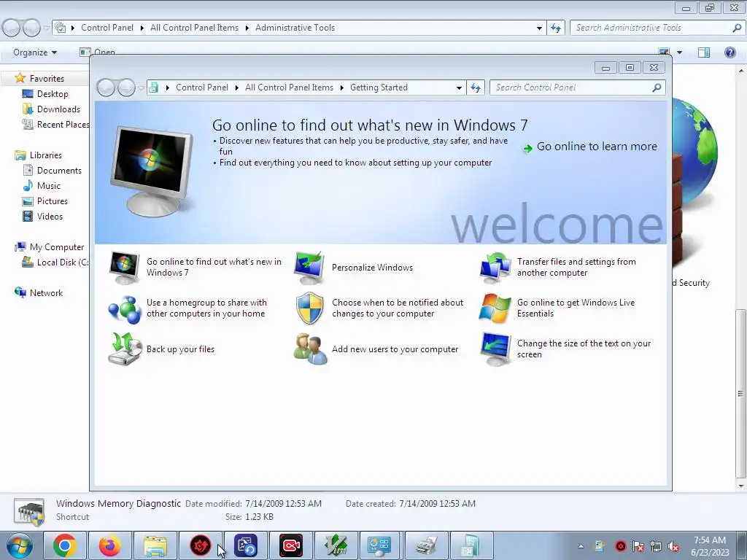Launch Firefox from the taskbar
This screenshot has height=560, width=747.
click(110, 545)
